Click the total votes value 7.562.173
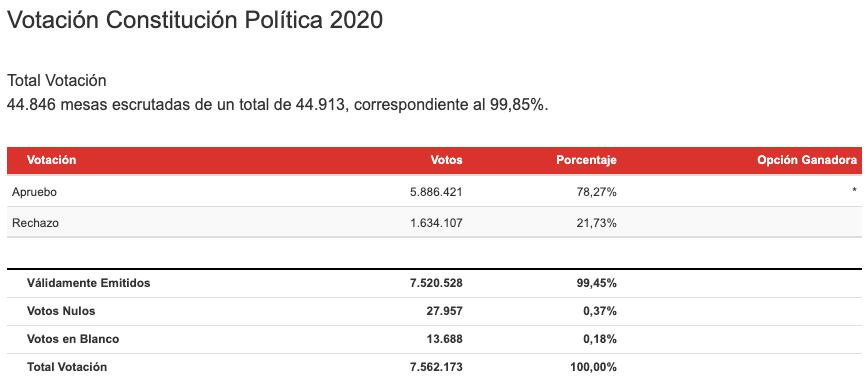 coord(436,367)
